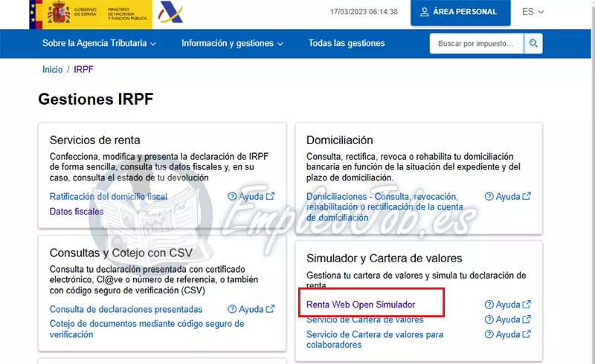595x364 pixels.
Task: Open Ayuda for Renta Web Open Simulador
Action: [508, 305]
